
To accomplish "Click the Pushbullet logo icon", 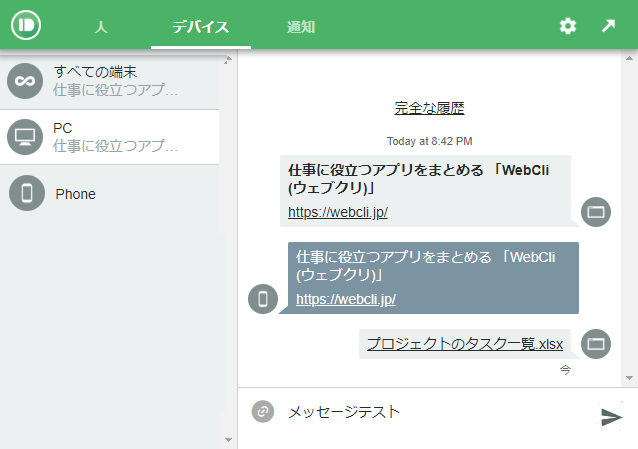I will pyautogui.click(x=25, y=25).
